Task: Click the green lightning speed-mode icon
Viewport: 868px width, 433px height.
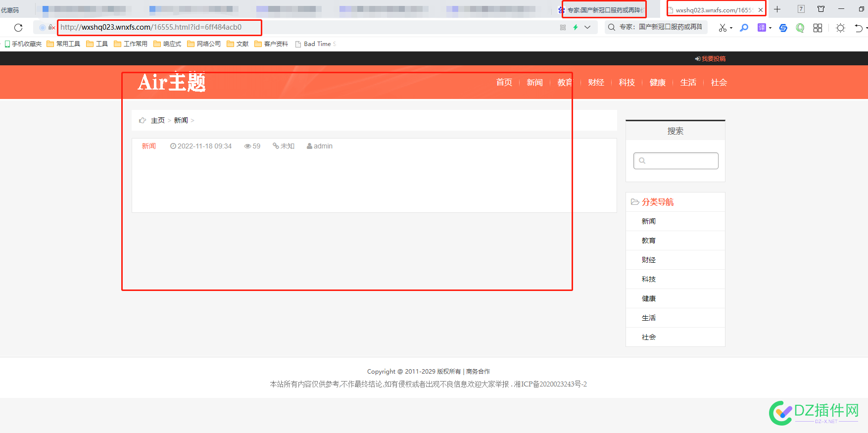Action: 576,28
